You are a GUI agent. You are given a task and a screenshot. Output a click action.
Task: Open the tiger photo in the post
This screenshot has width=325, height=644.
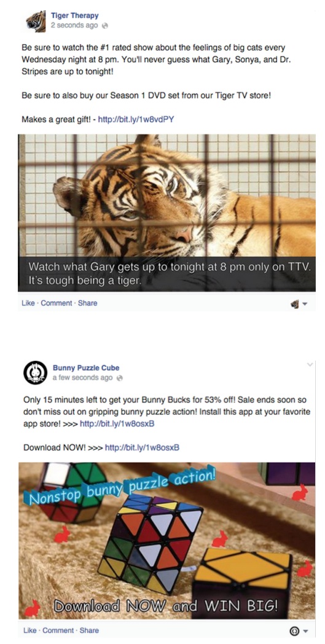click(167, 213)
